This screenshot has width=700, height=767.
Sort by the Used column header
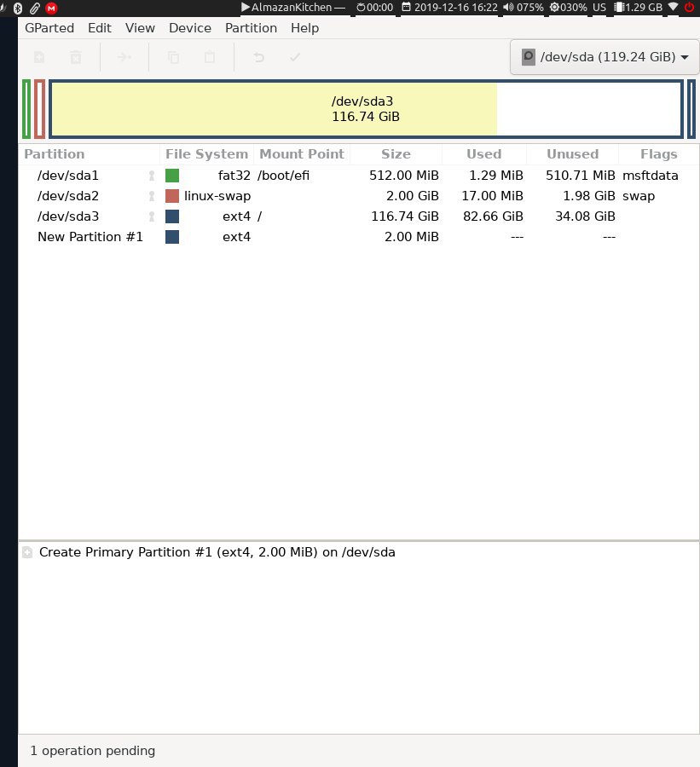point(484,154)
